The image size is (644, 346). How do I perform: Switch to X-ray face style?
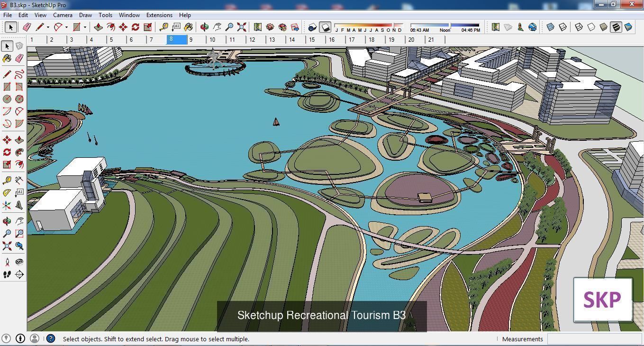(550, 27)
